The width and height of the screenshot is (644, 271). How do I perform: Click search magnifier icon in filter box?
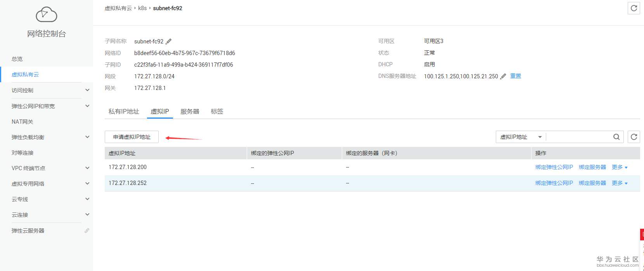pos(616,137)
